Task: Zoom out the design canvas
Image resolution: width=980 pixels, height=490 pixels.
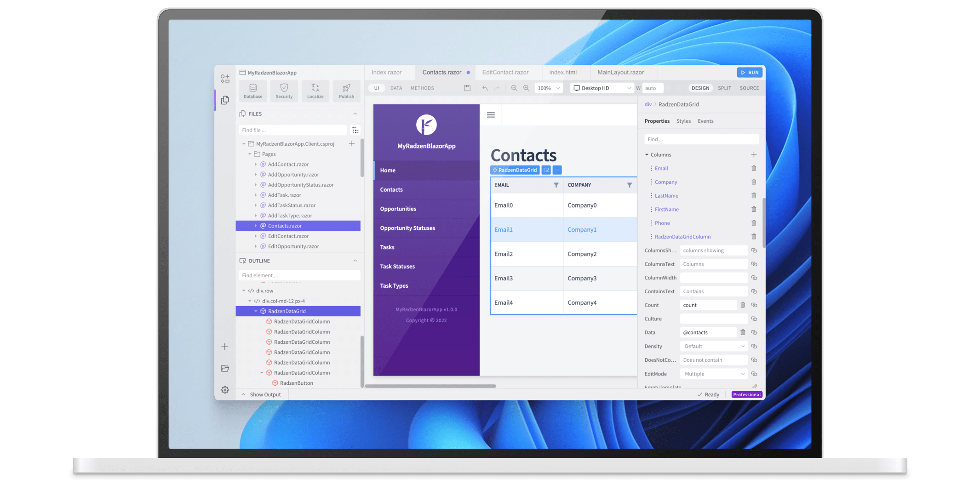Action: click(x=514, y=88)
